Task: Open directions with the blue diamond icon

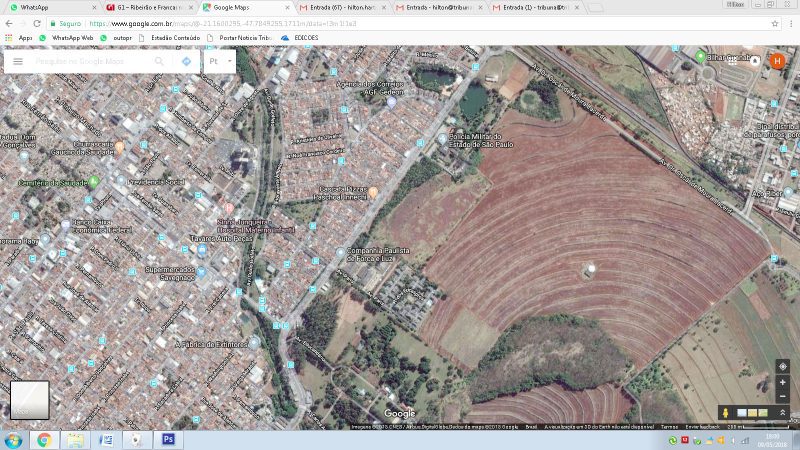Action: tap(186, 61)
